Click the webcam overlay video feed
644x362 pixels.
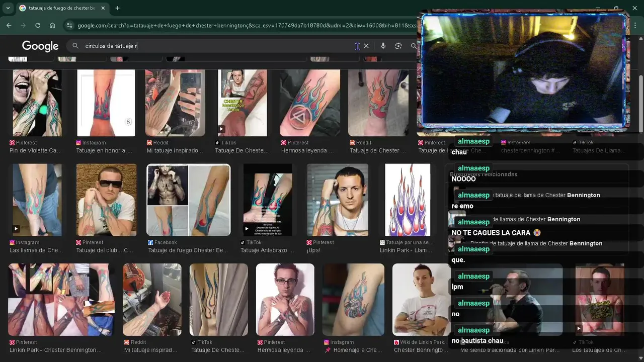pos(524,71)
